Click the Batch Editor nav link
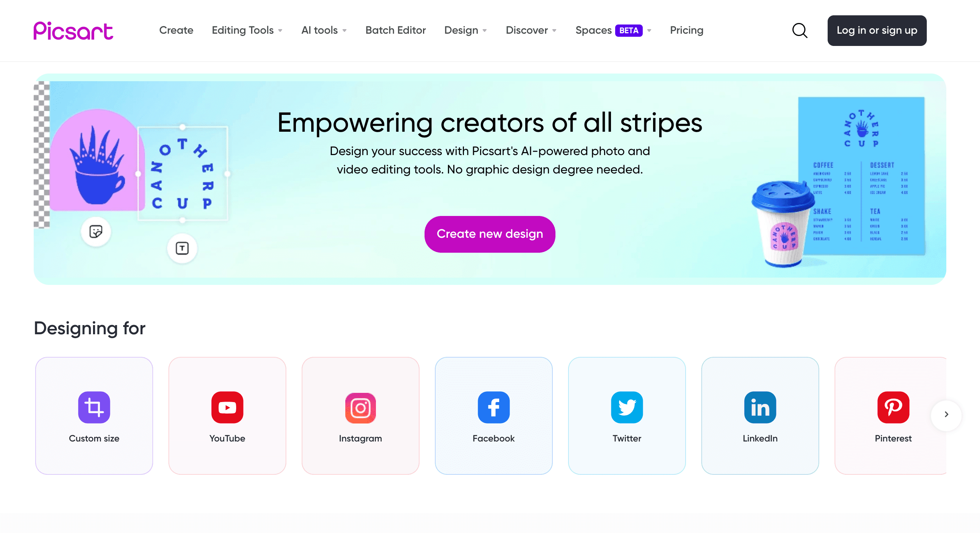980x533 pixels. click(395, 30)
